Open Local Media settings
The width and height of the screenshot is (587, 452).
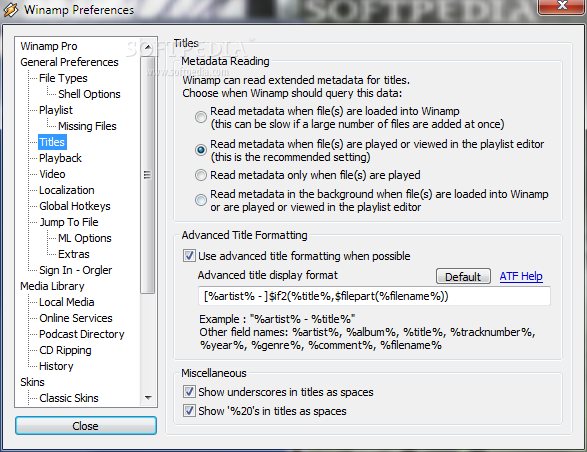pos(67,302)
